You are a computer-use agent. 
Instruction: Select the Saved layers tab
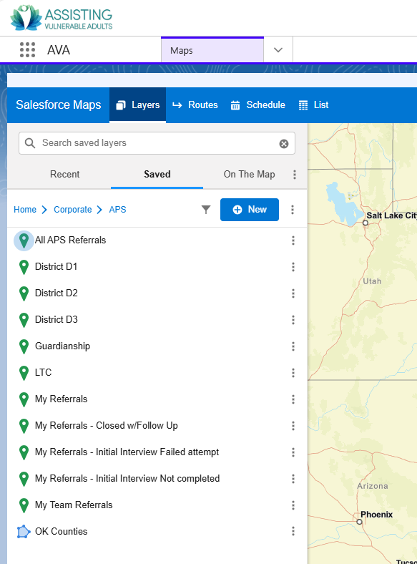(157, 174)
